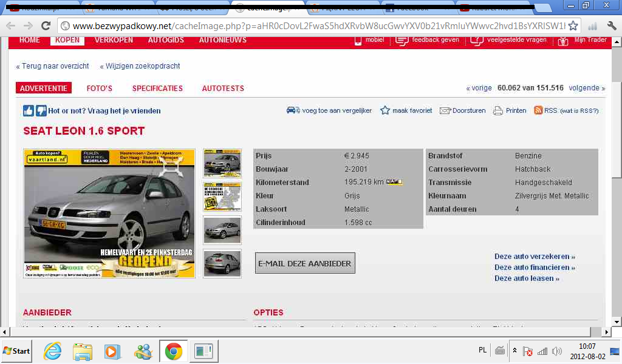Open the HOME menu item
Viewport: 622px width, 364px height.
[x=30, y=40]
